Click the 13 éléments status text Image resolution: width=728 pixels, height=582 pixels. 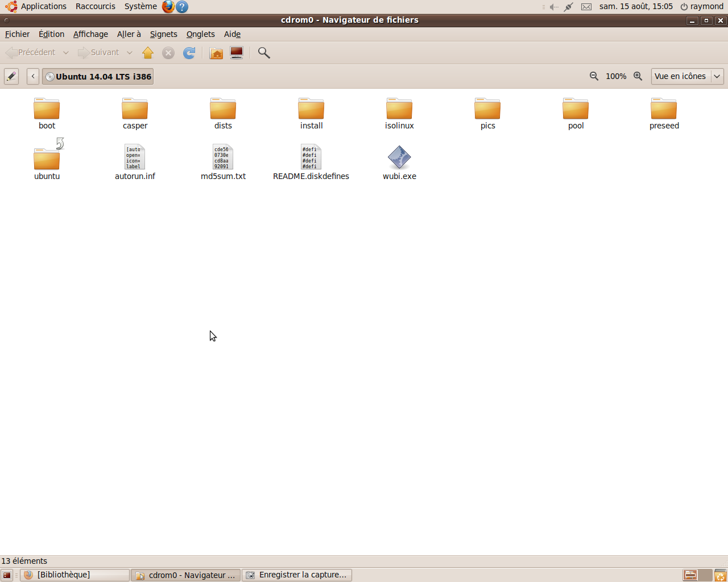point(24,561)
